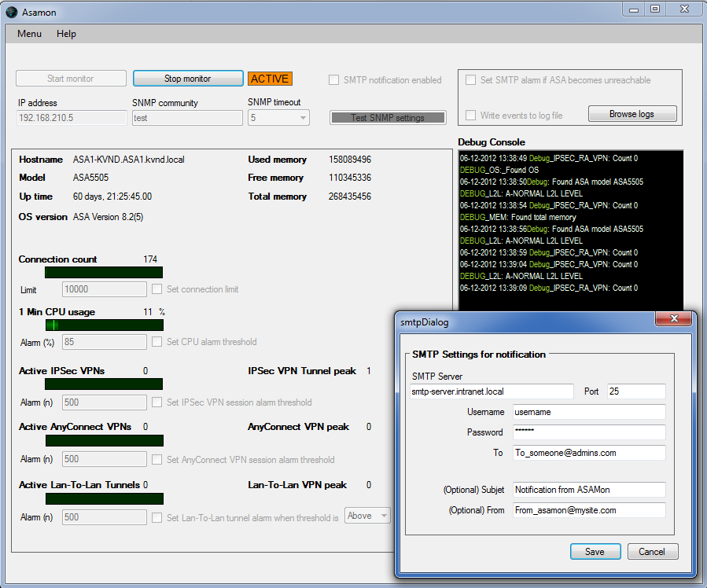Screen dimensions: 707x588
Task: Click the disabled Start monitor button
Action: pyautogui.click(x=71, y=79)
